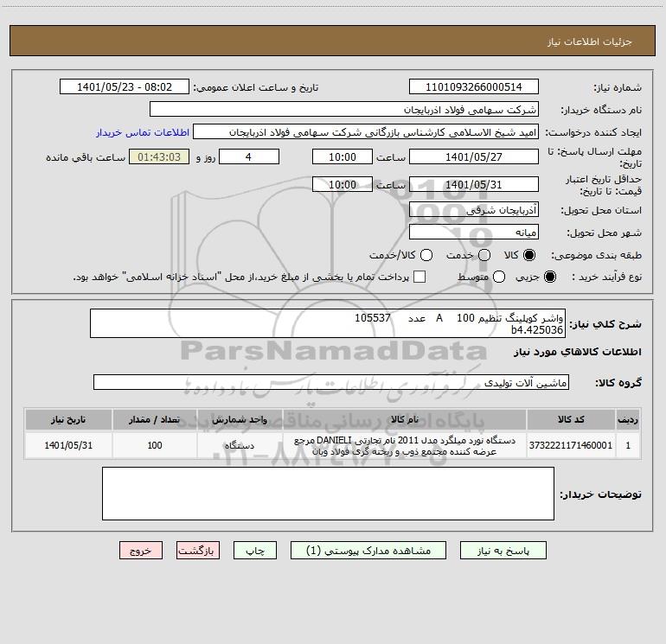666x644 pixels.
Task: Click the نوع فرآیند خرید label
Action: pos(606,277)
